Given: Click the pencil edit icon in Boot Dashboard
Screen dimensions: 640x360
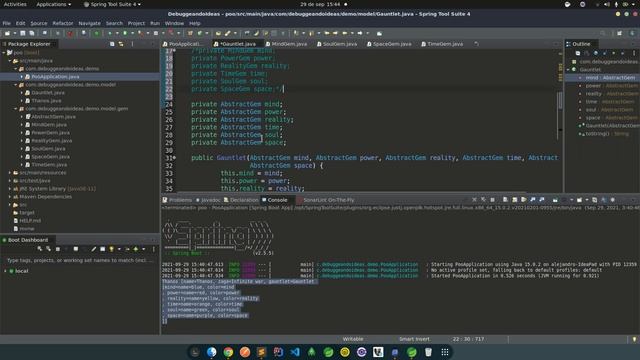Looking at the screenshot, I should pyautogui.click(x=93, y=249).
